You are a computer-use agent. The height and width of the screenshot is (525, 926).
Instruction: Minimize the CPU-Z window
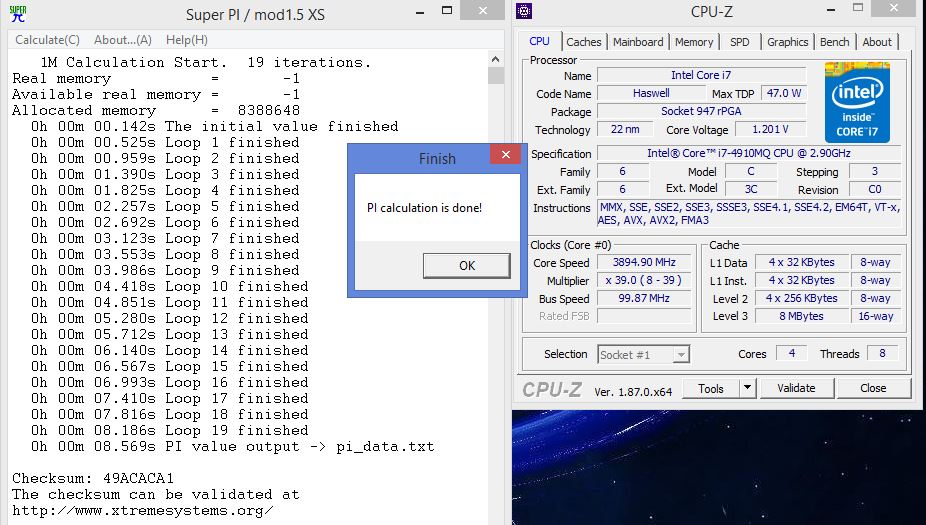coord(831,9)
